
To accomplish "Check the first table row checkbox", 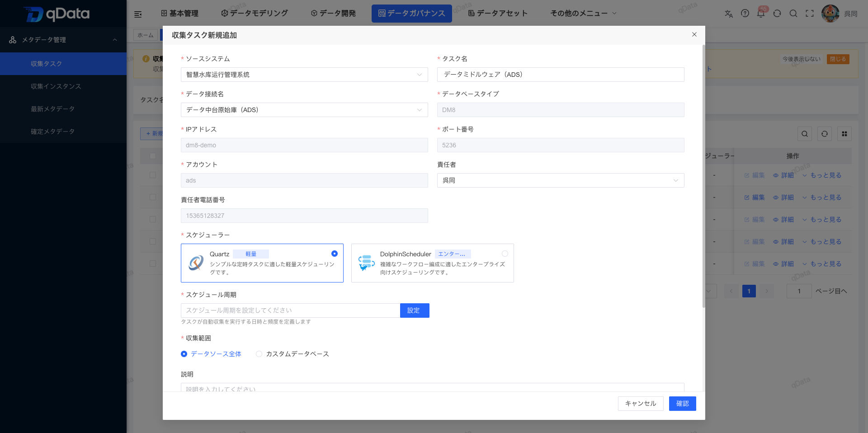I will tap(153, 175).
